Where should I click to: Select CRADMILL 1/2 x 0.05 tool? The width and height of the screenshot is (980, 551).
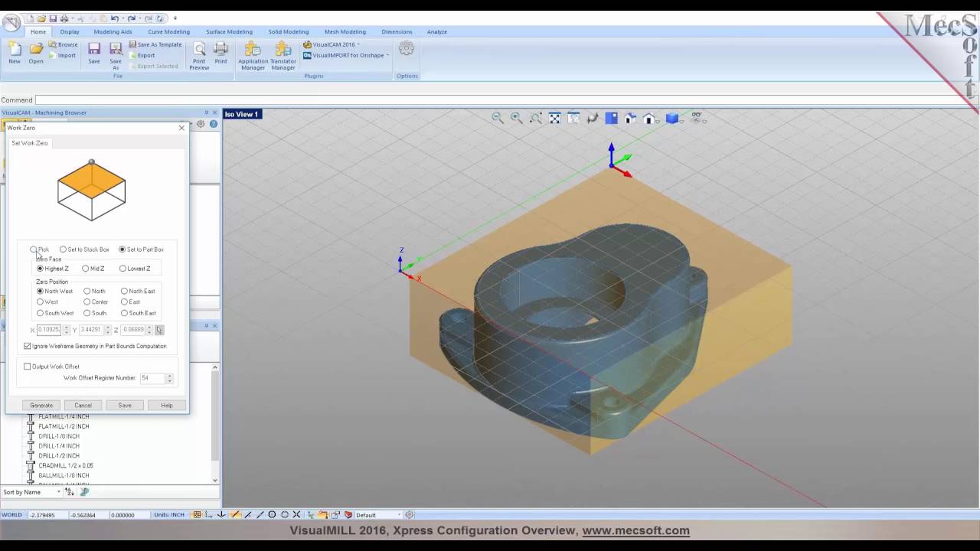tap(66, 465)
